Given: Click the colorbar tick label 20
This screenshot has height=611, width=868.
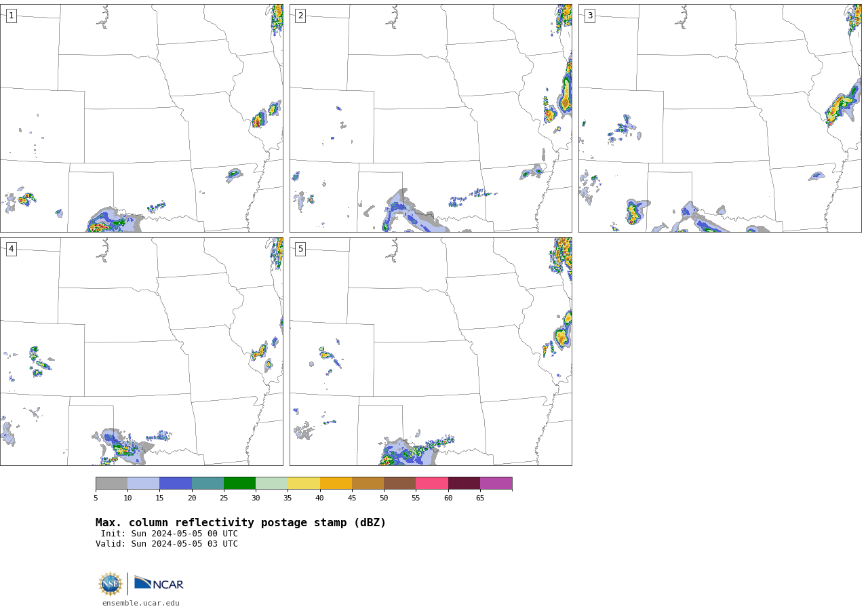Looking at the screenshot, I should [x=192, y=498].
